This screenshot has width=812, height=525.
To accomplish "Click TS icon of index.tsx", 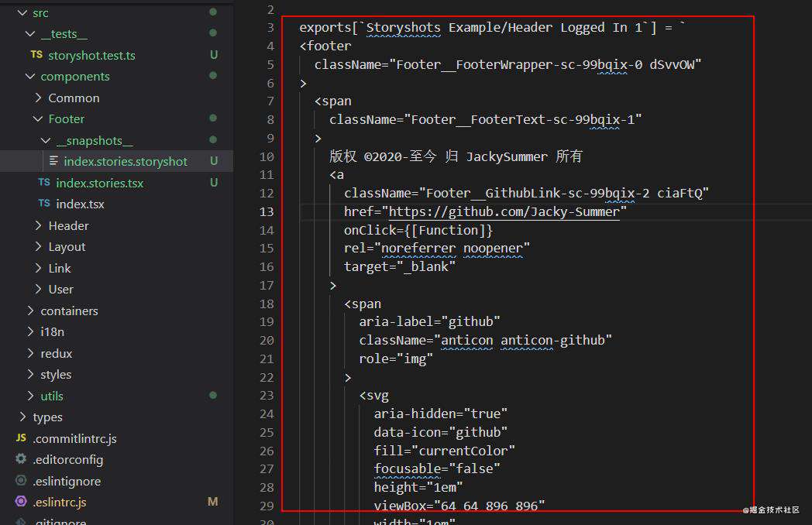I will pyautogui.click(x=44, y=204).
